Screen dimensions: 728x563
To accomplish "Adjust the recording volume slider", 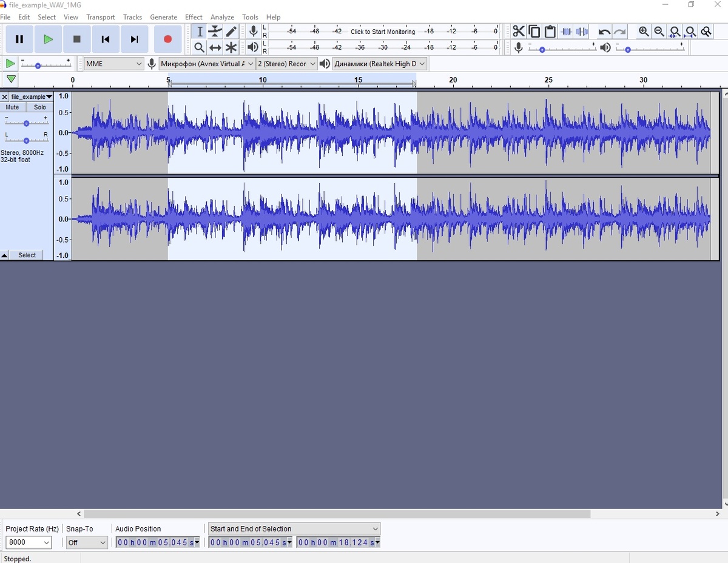I will [x=563, y=48].
